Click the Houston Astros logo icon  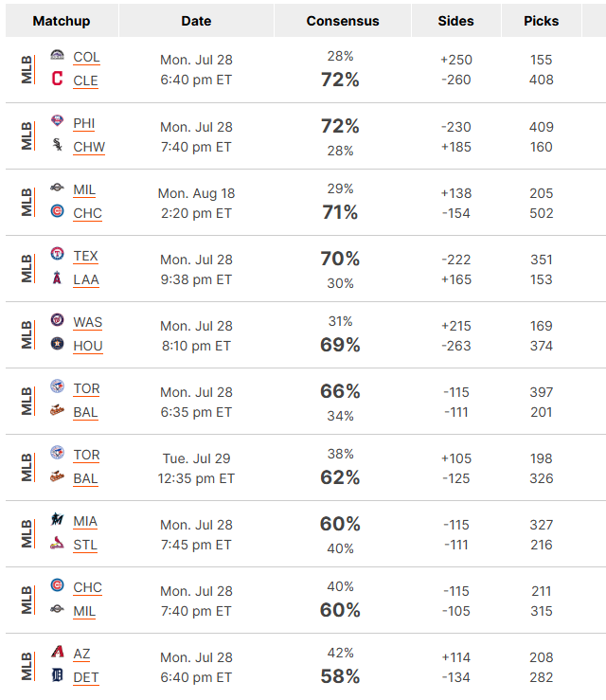(57, 344)
